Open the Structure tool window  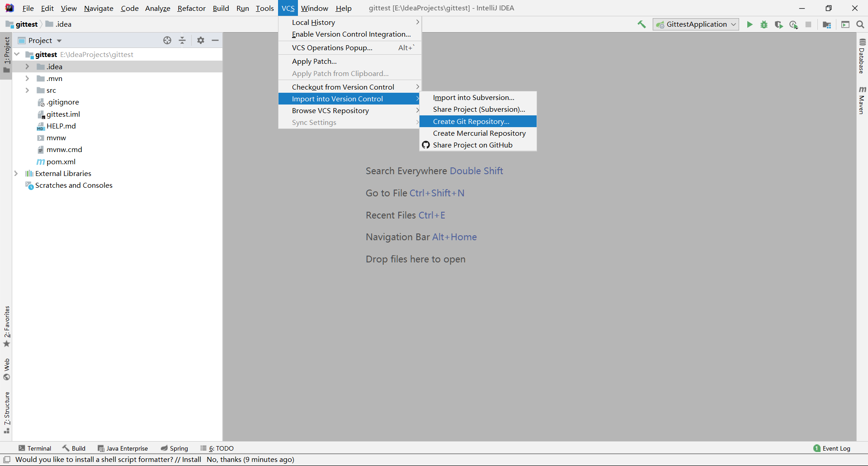[x=6, y=413]
